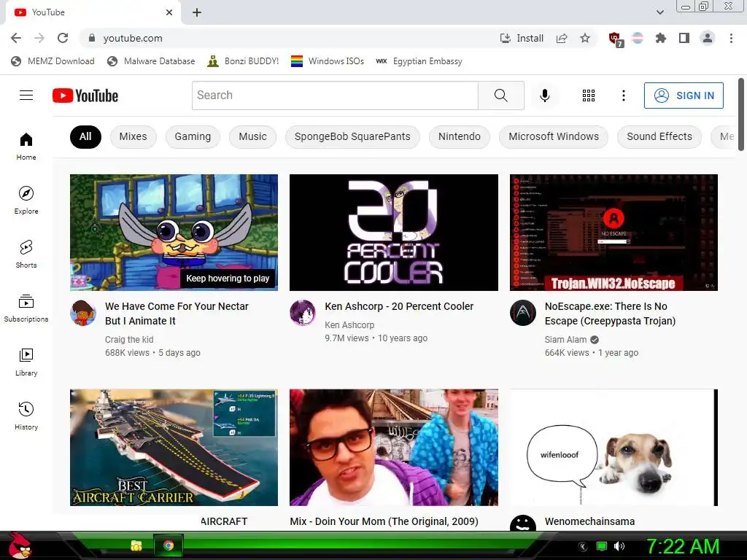This screenshot has width=747, height=560.
Task: Click into the YouTube Search field
Action: (x=335, y=96)
